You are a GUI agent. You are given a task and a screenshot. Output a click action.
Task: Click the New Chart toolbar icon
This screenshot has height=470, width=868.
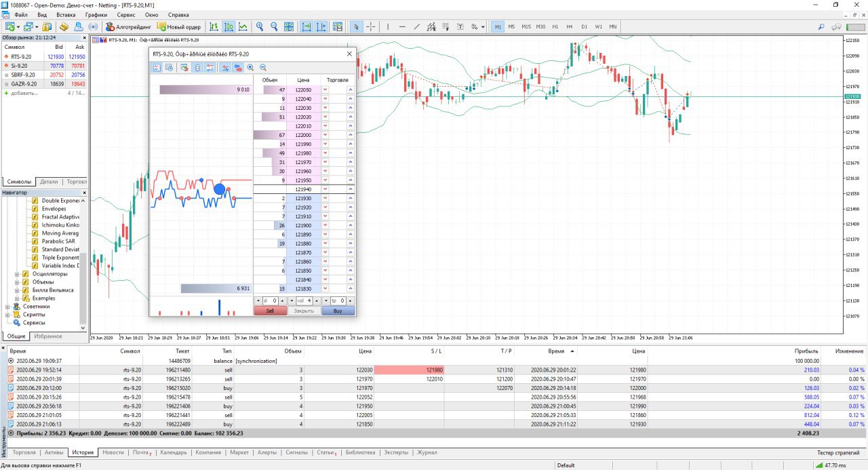pos(9,27)
